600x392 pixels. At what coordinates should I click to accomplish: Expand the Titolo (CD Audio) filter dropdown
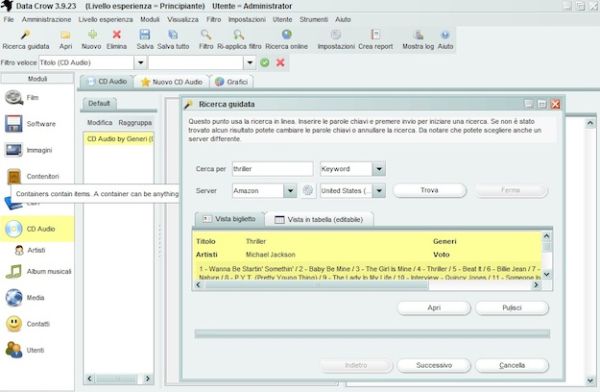click(x=140, y=62)
